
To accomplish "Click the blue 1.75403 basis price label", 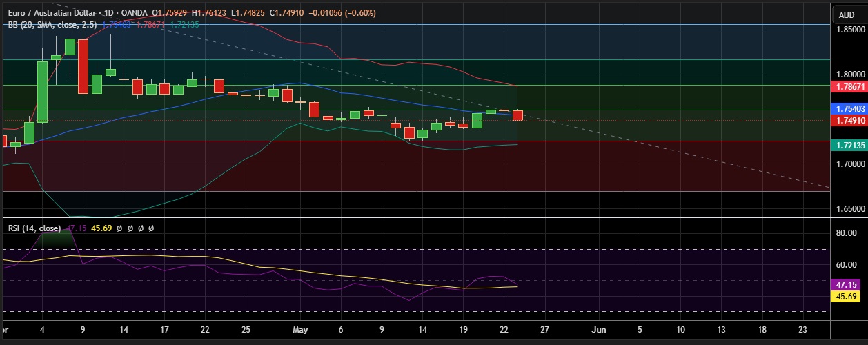I will pos(848,109).
